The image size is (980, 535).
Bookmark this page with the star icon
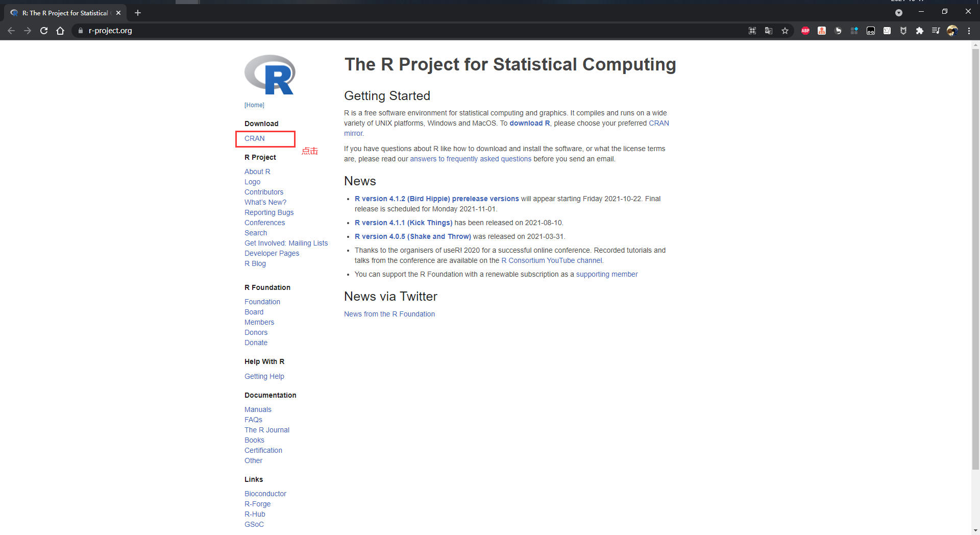[x=785, y=31]
